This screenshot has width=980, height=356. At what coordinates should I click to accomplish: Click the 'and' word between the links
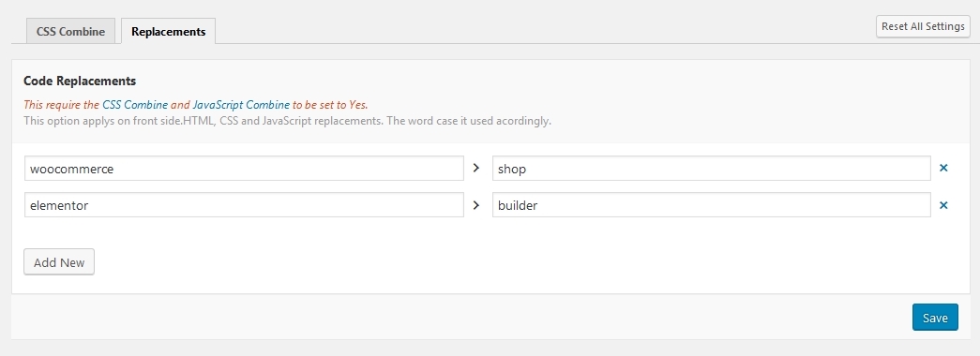[180, 105]
